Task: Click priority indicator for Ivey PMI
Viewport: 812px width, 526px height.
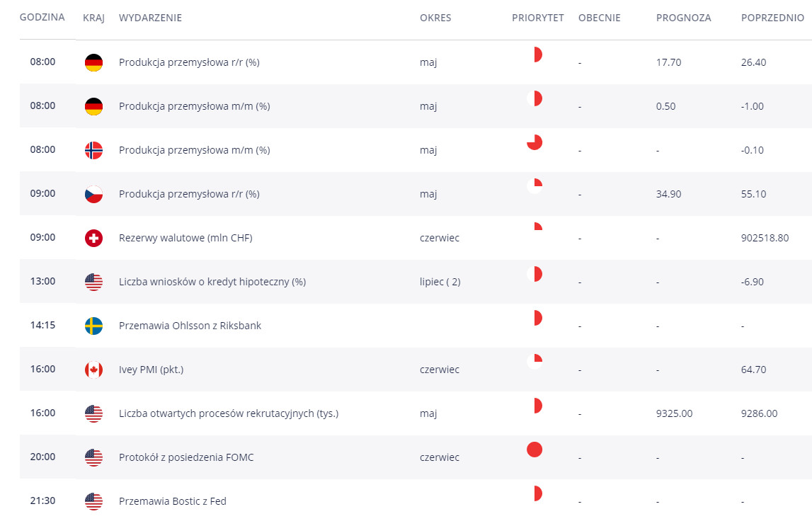Action: (534, 362)
